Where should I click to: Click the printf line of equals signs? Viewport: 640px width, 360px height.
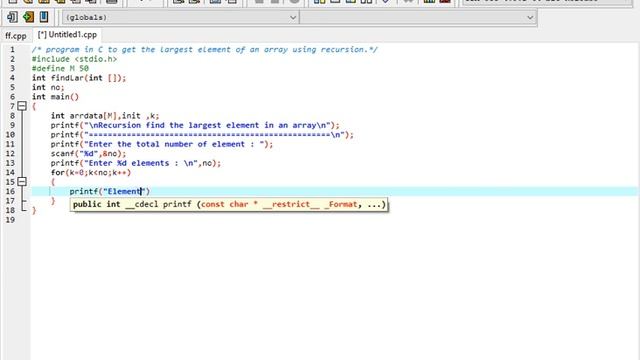[x=202, y=135]
